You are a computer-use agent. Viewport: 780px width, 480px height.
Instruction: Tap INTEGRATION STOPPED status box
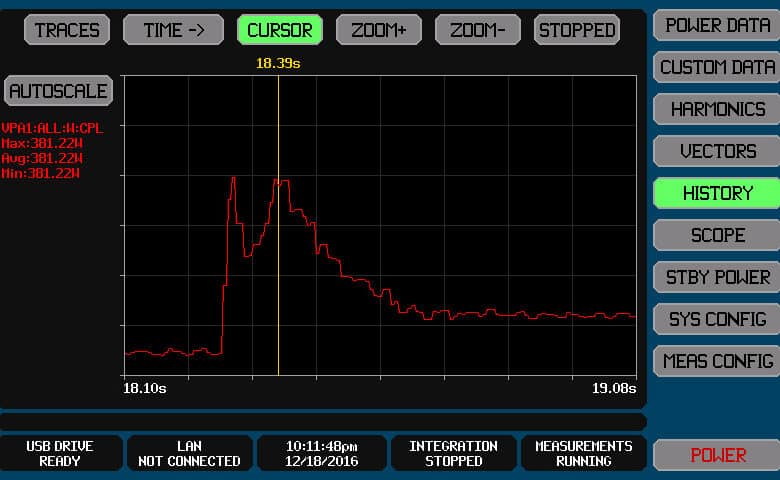pyautogui.click(x=453, y=453)
